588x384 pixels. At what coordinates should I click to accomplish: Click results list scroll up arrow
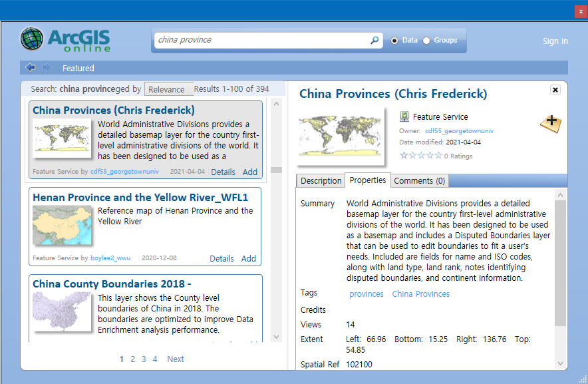277,104
